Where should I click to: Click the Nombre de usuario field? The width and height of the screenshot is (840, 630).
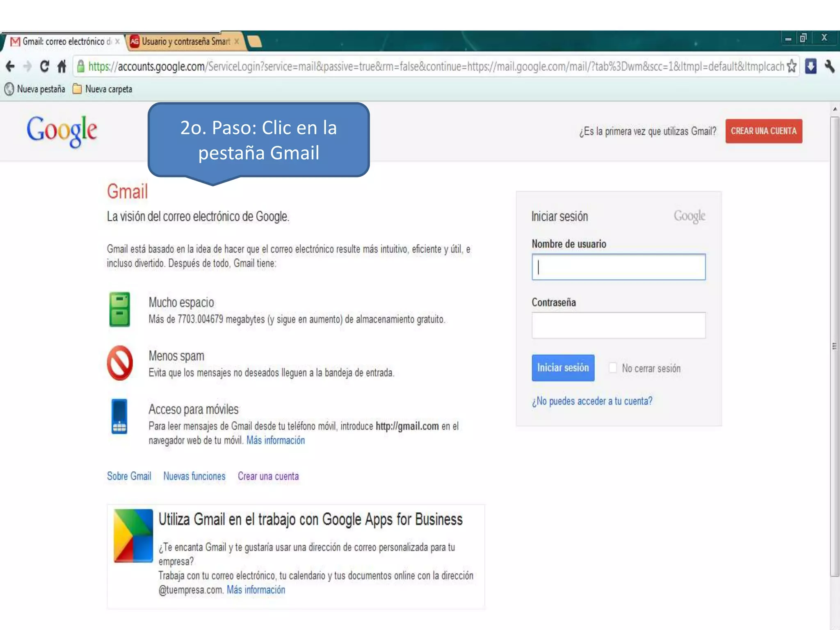pyautogui.click(x=619, y=267)
